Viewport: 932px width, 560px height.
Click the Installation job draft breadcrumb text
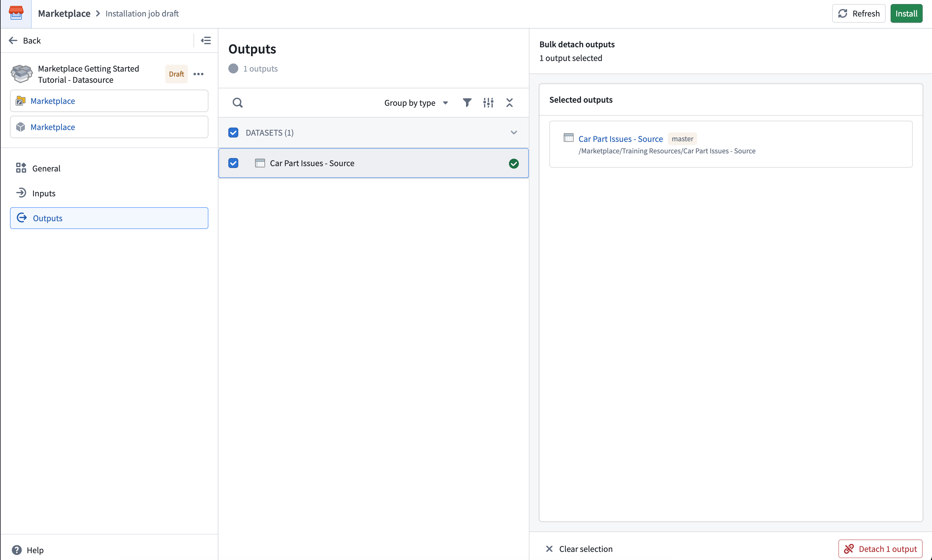[x=142, y=14]
